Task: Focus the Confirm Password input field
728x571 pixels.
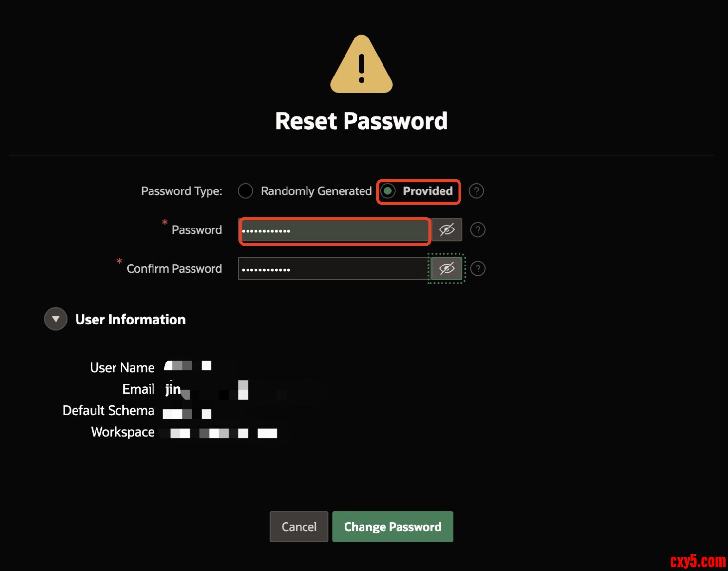Action: click(x=333, y=269)
